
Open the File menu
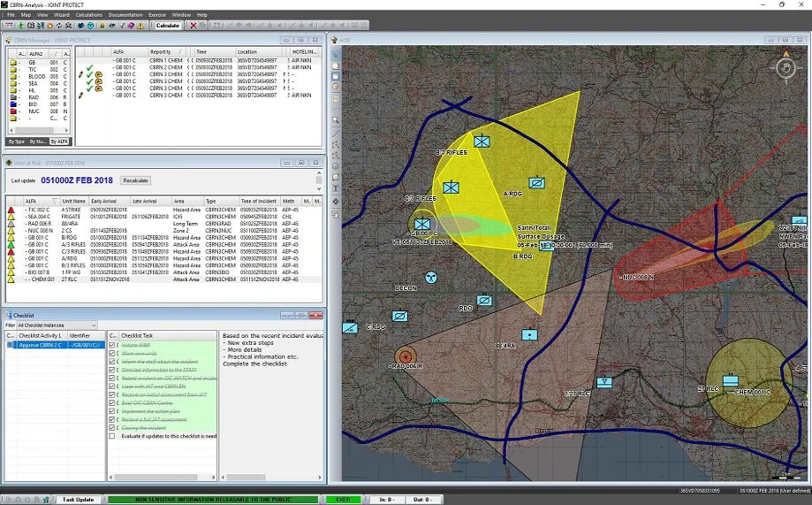[11, 15]
